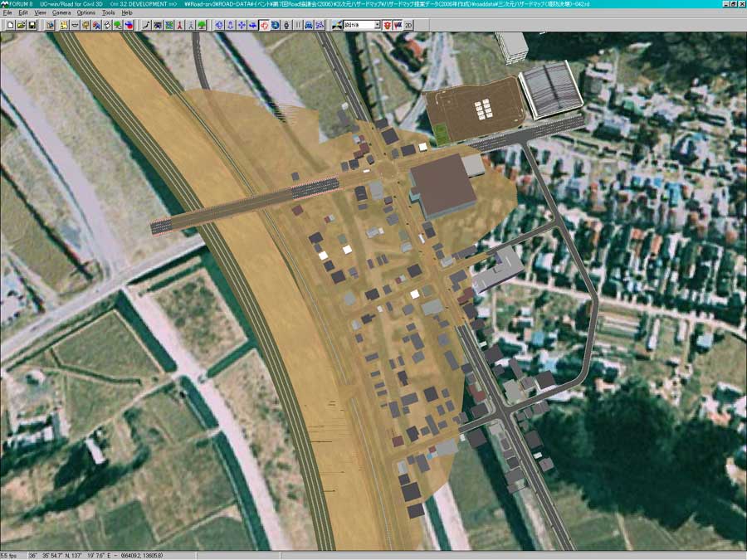Open the Camera menu
The height and width of the screenshot is (560, 747).
(x=61, y=12)
